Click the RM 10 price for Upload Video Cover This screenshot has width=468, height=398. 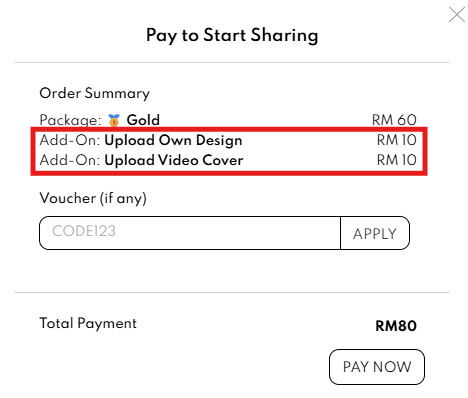pyautogui.click(x=397, y=160)
